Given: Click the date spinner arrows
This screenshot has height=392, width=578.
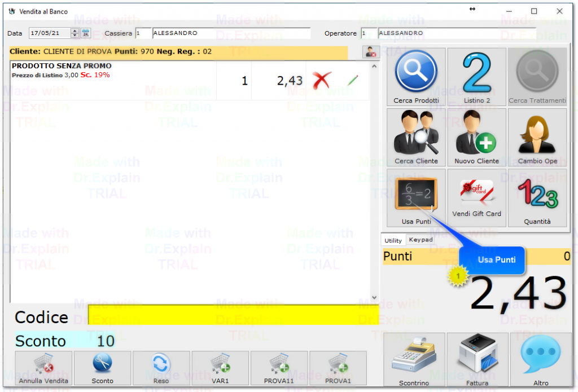Looking at the screenshot, I should pyautogui.click(x=75, y=33).
